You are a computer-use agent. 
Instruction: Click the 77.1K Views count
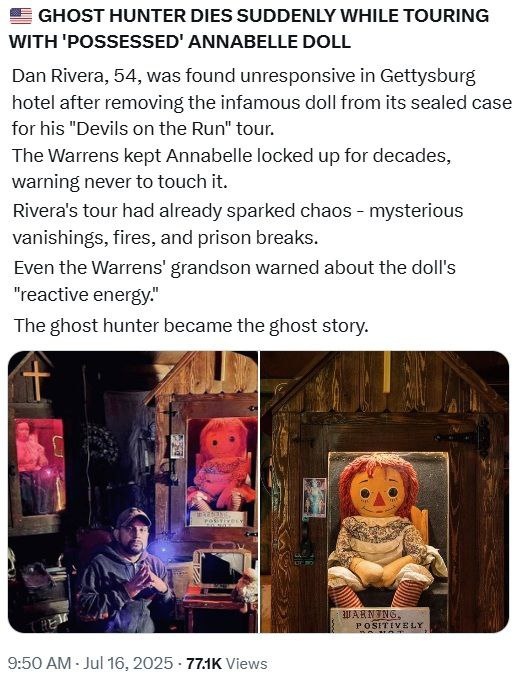[226, 663]
